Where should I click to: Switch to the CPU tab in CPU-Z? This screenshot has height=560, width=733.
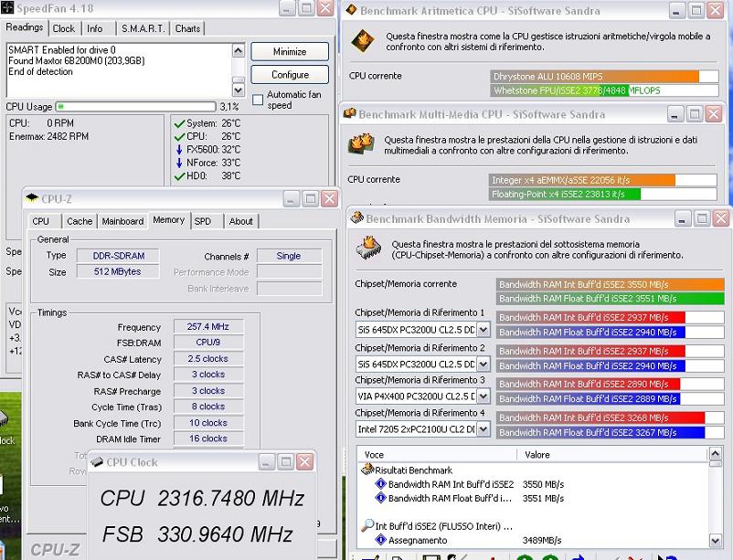tap(40, 221)
